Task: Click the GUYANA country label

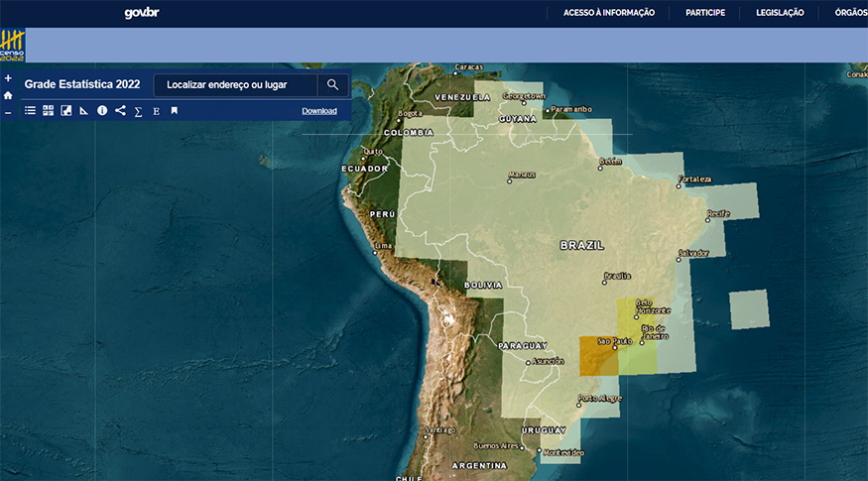Action: [x=518, y=118]
